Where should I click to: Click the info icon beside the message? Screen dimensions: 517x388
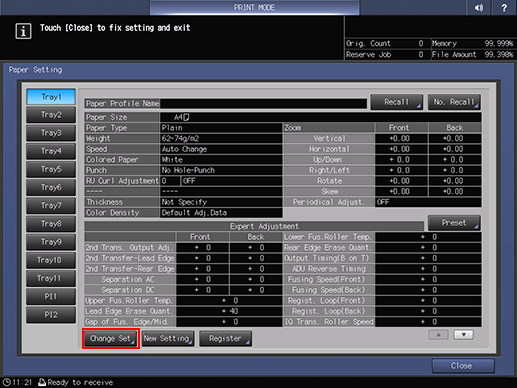(x=23, y=31)
